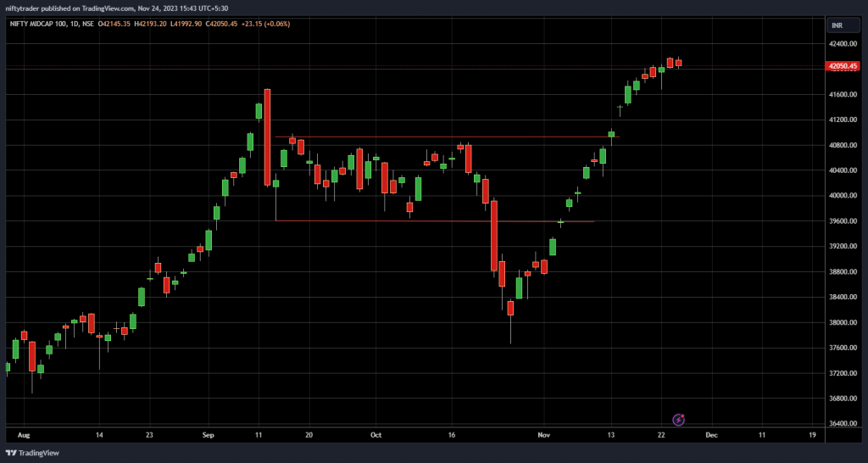Image resolution: width=868 pixels, height=463 pixels.
Task: Click the 39200.00 price axis label
Action: [843, 247]
